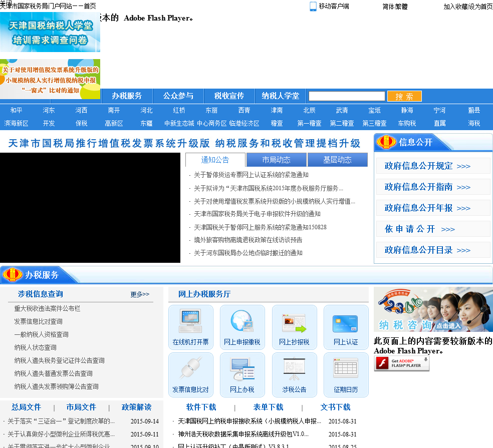Select the 表单下载 tab

[x=268, y=407]
